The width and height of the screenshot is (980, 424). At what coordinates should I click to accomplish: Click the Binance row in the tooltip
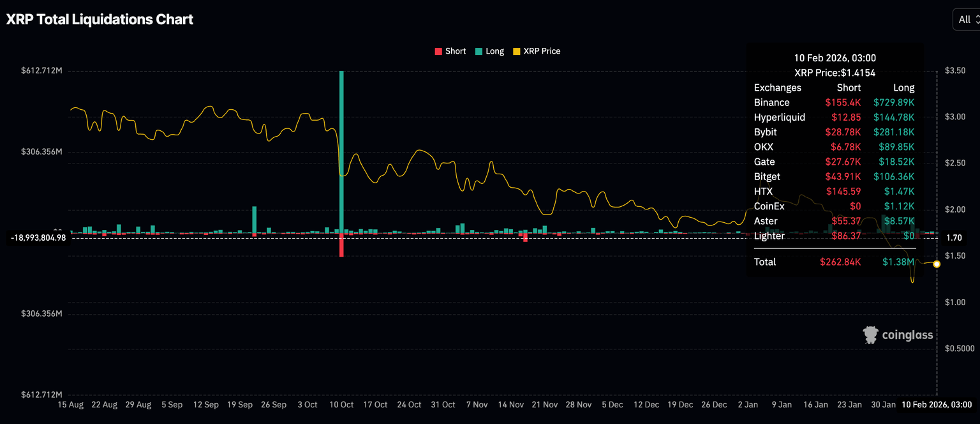pyautogui.click(x=834, y=103)
